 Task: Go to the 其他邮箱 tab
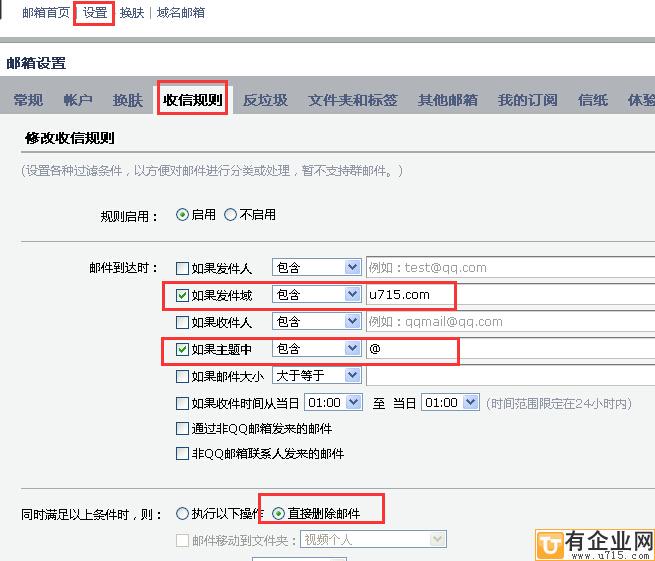point(447,100)
